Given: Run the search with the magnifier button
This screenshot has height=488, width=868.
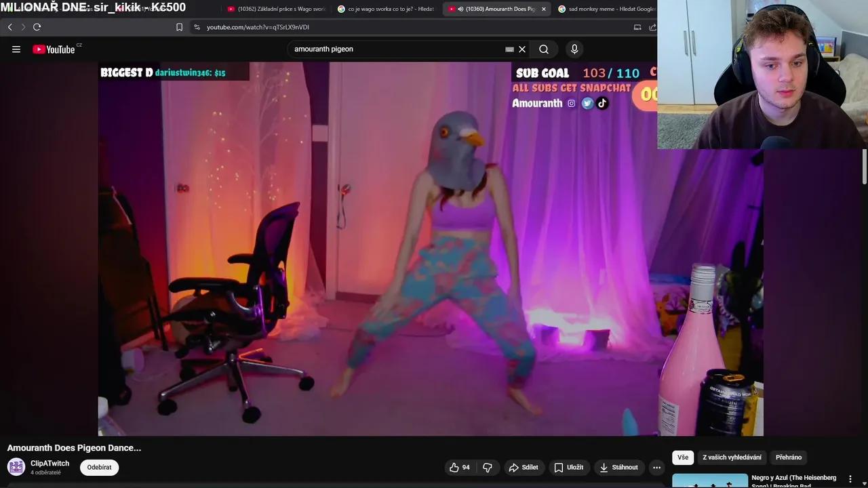Looking at the screenshot, I should click(544, 49).
